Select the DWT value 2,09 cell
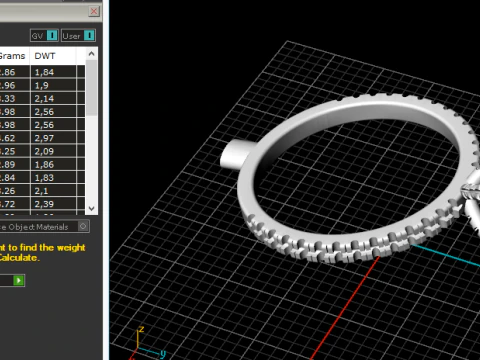The width and height of the screenshot is (480, 360). click(x=53, y=151)
